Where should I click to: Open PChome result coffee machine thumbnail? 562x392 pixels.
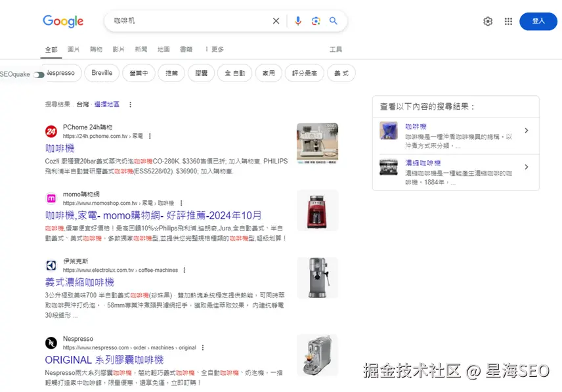[318, 143]
